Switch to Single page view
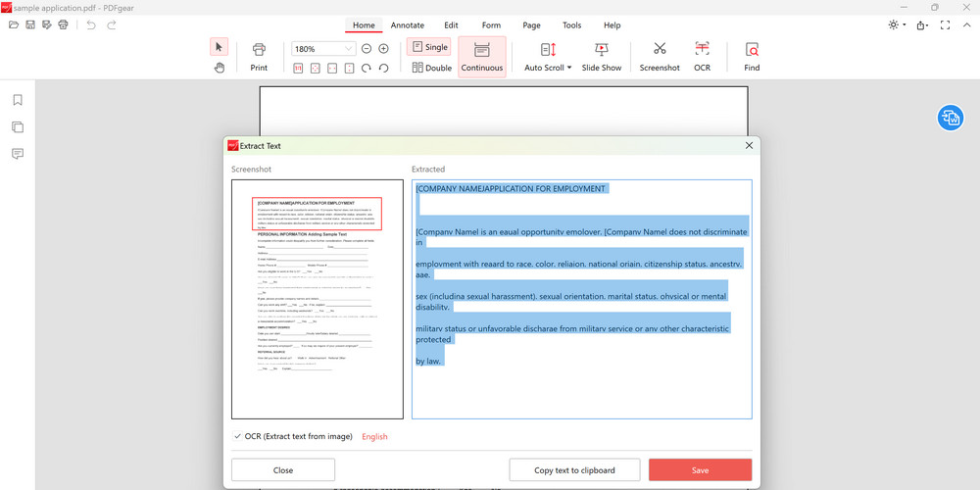 click(x=429, y=47)
